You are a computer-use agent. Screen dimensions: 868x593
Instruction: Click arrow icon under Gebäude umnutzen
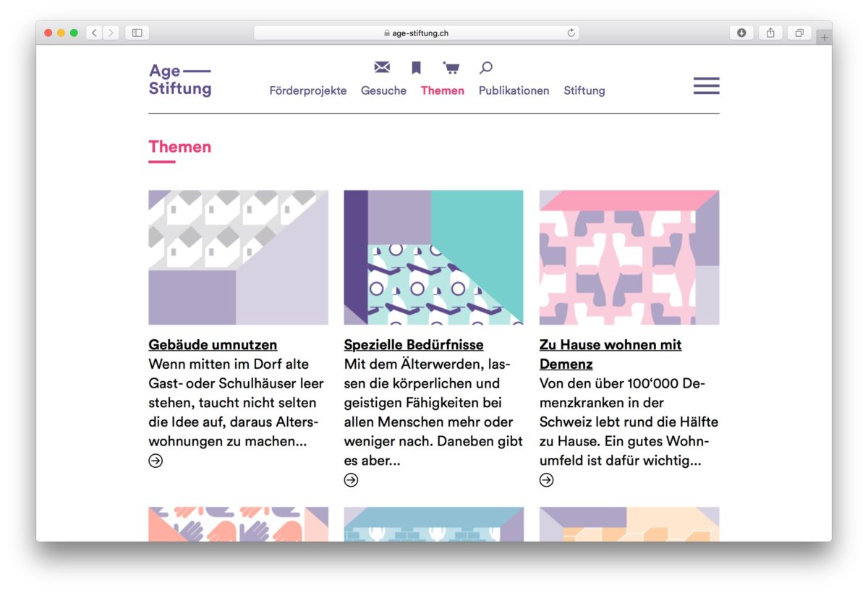pos(156,461)
